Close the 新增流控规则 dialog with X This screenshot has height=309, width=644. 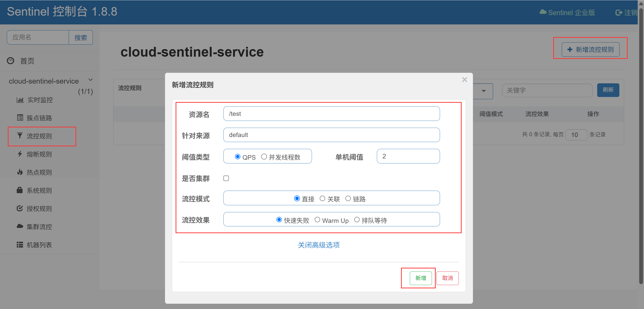[x=464, y=80]
